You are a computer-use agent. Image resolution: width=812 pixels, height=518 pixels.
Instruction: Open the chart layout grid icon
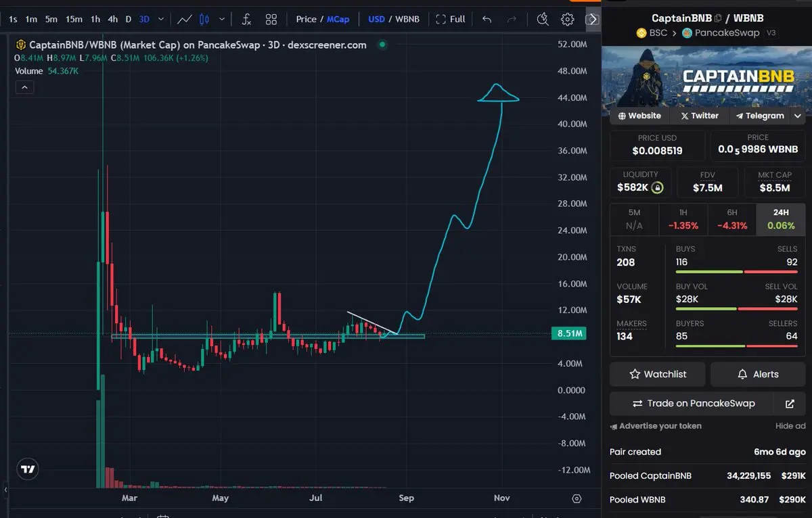[271, 19]
